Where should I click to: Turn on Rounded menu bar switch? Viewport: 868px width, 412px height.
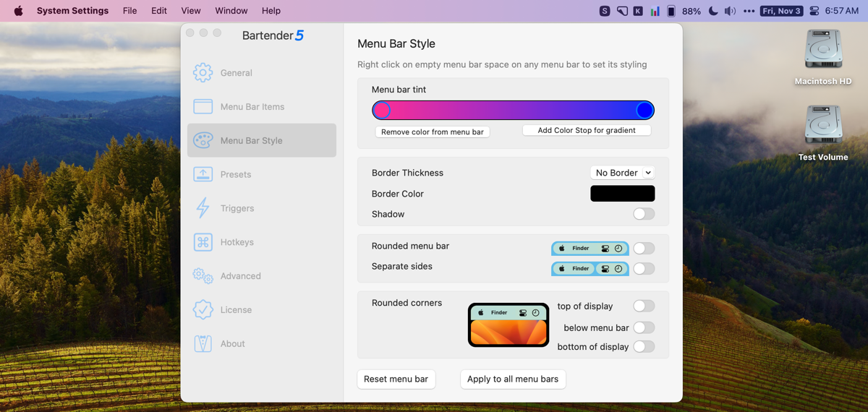(x=643, y=249)
